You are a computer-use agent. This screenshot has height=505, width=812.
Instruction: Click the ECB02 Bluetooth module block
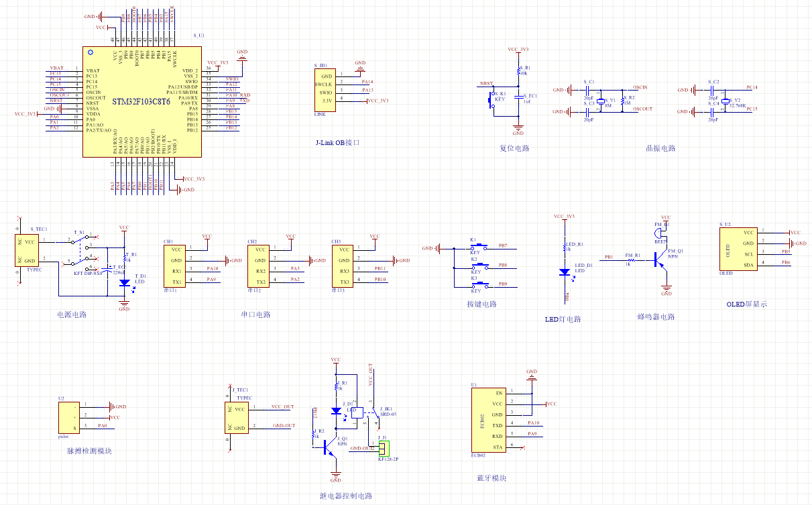click(x=489, y=420)
